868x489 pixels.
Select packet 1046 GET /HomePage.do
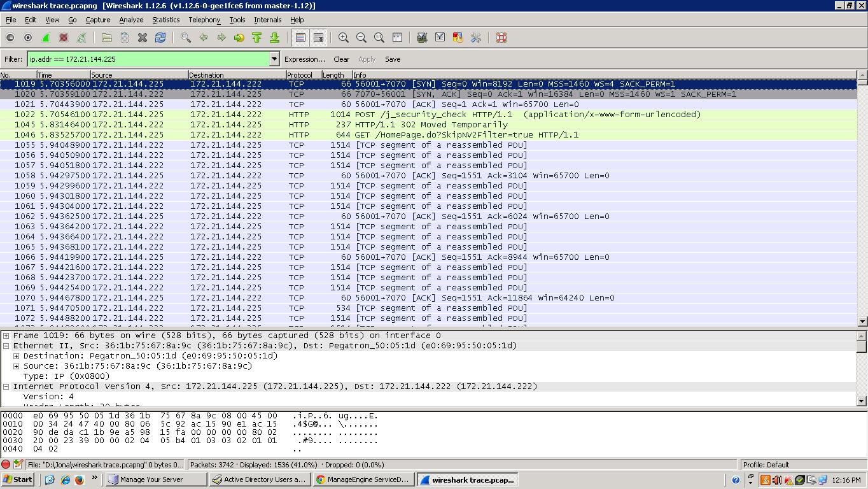coord(428,135)
